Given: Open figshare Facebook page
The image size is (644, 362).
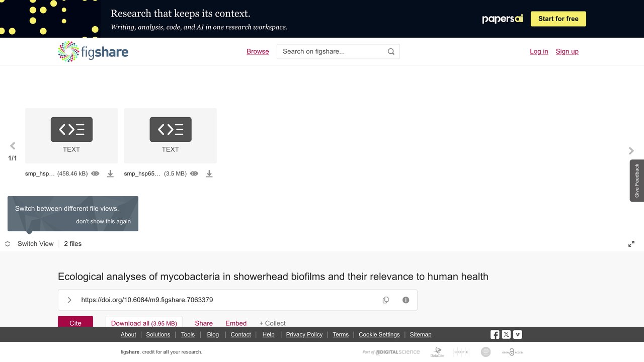Looking at the screenshot, I should (x=495, y=334).
